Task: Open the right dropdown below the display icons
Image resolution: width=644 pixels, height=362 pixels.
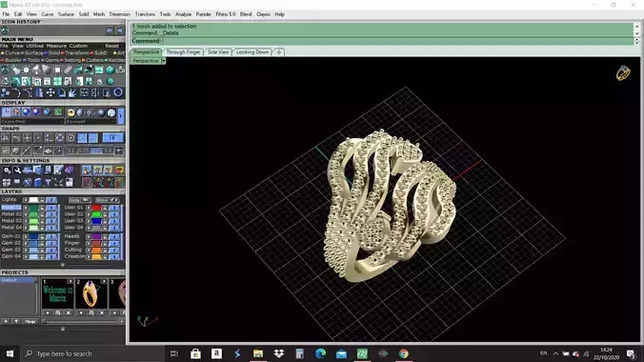Action: [91, 122]
